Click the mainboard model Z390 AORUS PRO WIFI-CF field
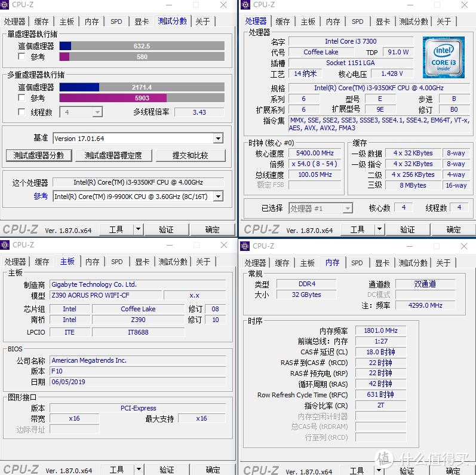Screen dimensions: 476x475 pyautogui.click(x=105, y=295)
